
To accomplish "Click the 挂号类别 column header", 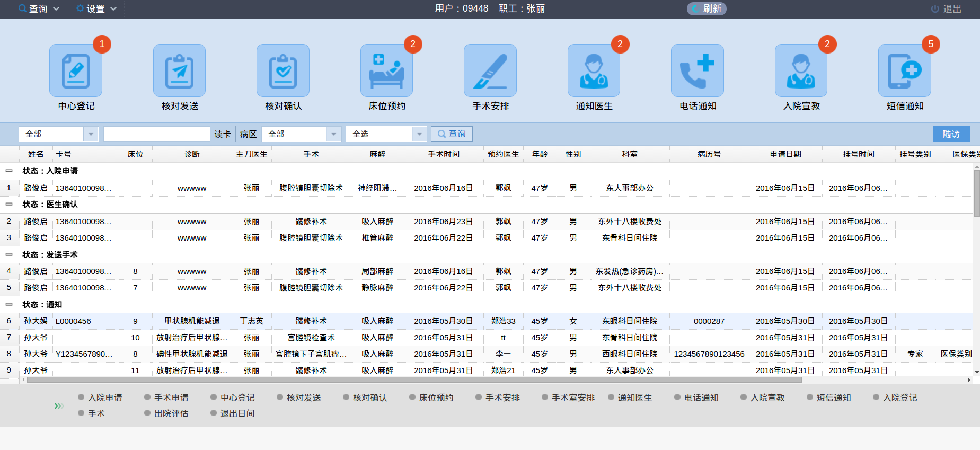I will click(915, 154).
